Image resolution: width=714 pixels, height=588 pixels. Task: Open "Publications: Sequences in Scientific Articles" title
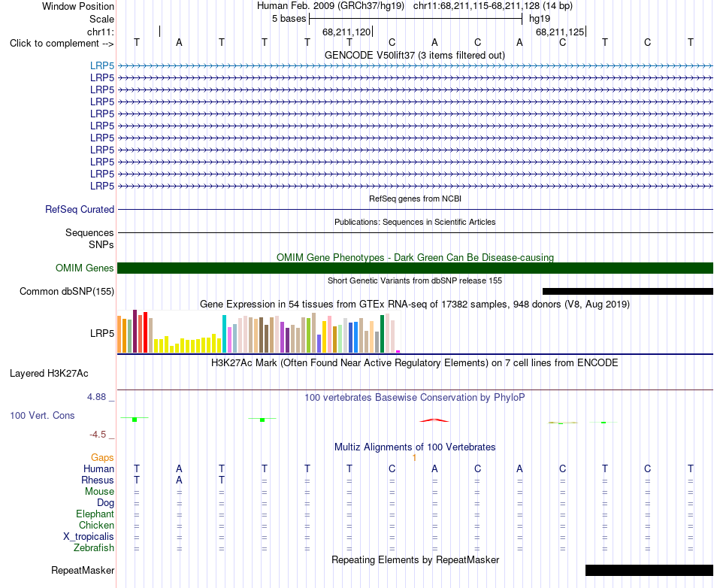coord(415,222)
